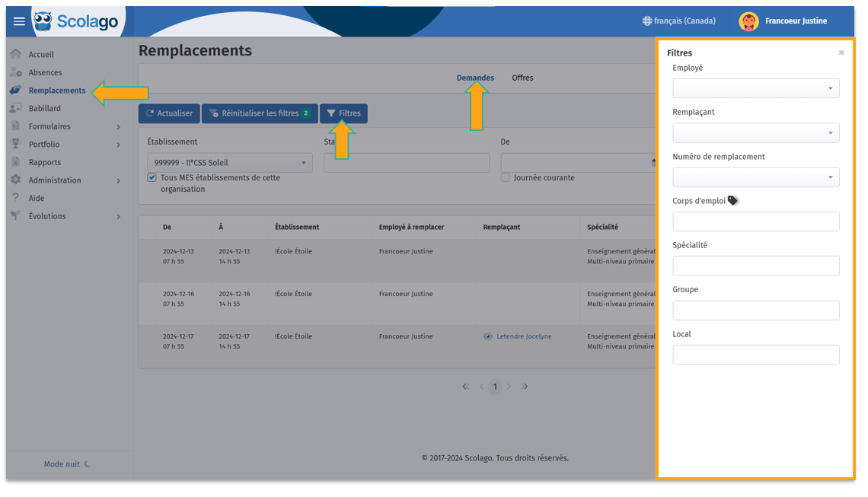
Task: Go to the last page
Action: (525, 387)
